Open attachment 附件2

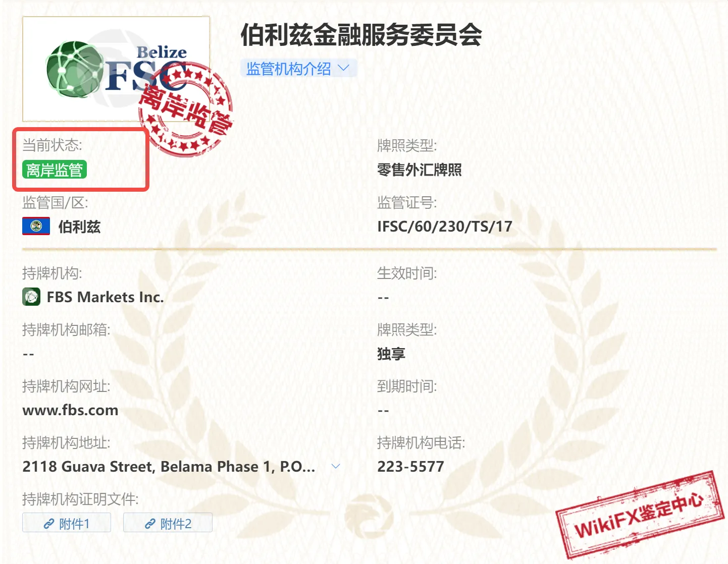(168, 523)
